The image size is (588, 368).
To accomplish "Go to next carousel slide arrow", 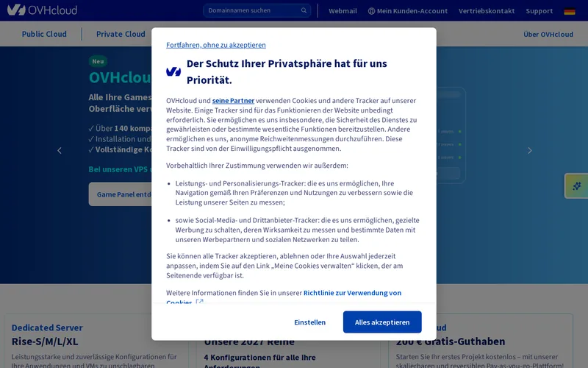I will (x=529, y=151).
